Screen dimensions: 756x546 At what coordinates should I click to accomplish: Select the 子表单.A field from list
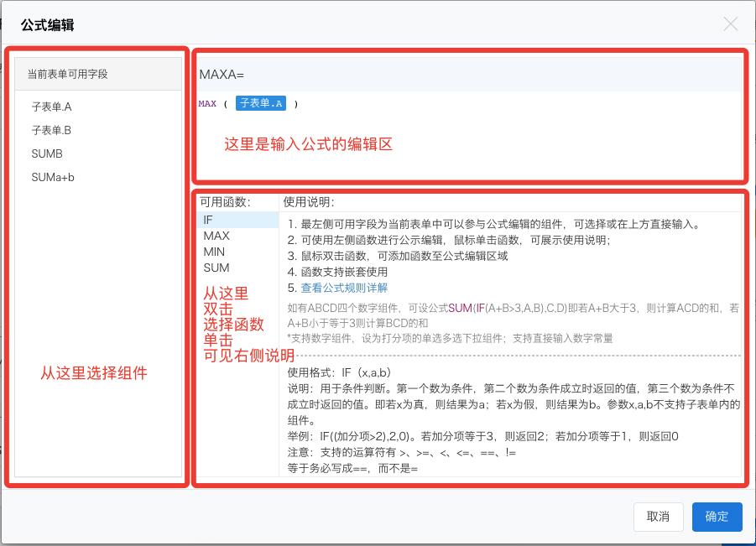pos(51,107)
